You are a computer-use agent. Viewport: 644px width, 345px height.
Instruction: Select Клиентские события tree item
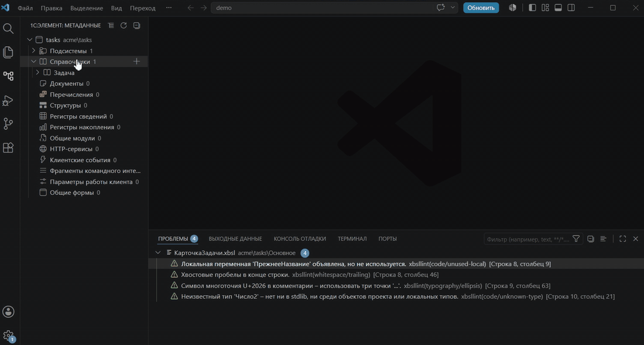(x=84, y=160)
